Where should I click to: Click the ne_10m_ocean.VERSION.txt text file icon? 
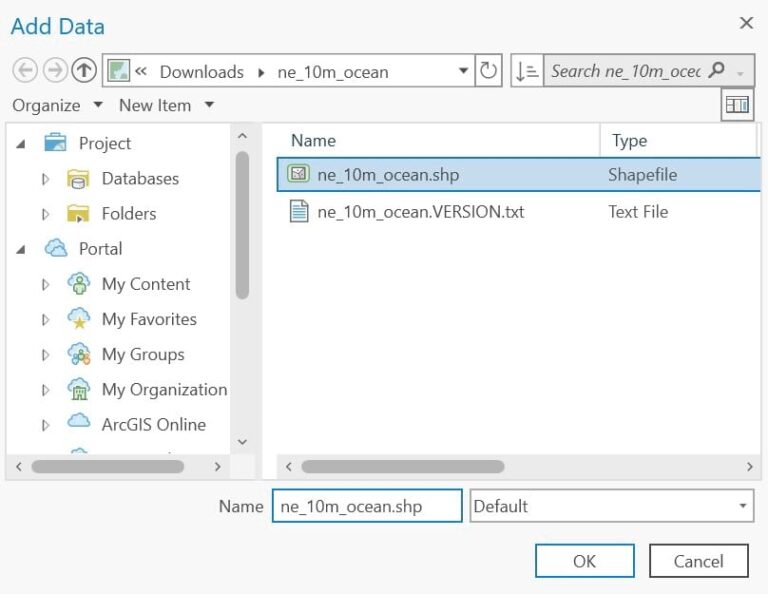point(298,211)
